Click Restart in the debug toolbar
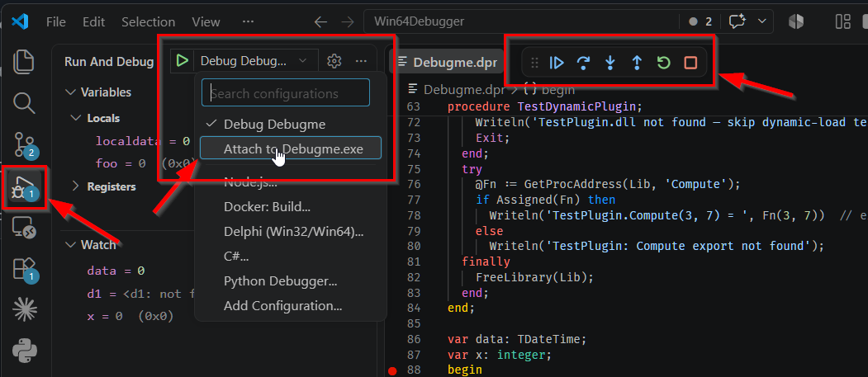 tap(663, 63)
